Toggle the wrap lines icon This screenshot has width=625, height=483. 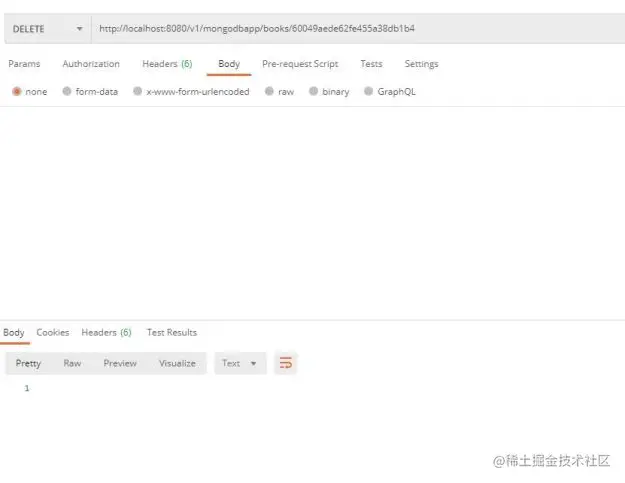point(286,363)
